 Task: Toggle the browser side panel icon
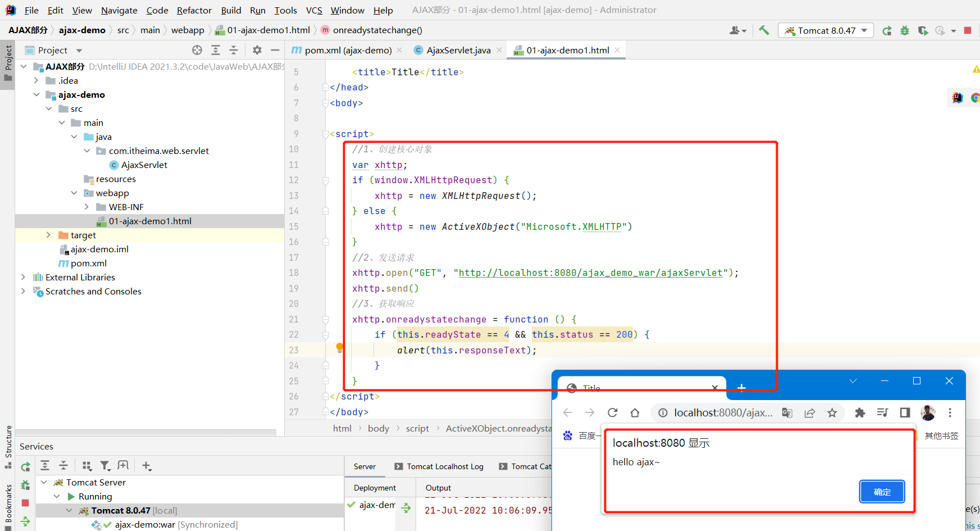tap(905, 413)
